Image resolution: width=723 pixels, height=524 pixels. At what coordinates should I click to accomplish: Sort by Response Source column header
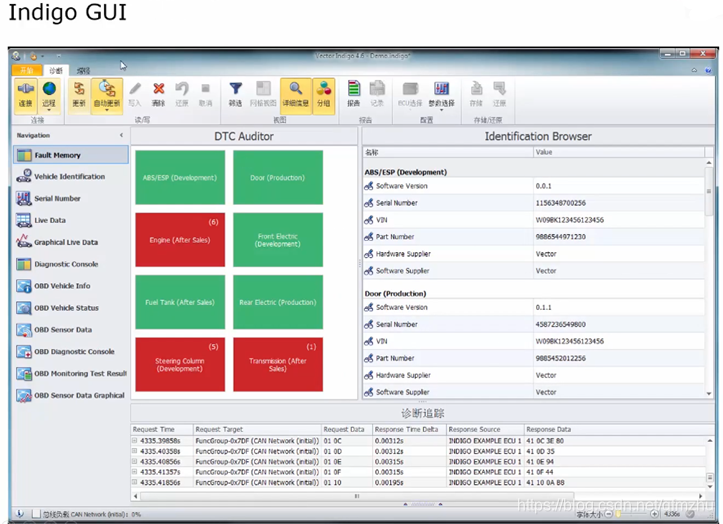[485, 429]
